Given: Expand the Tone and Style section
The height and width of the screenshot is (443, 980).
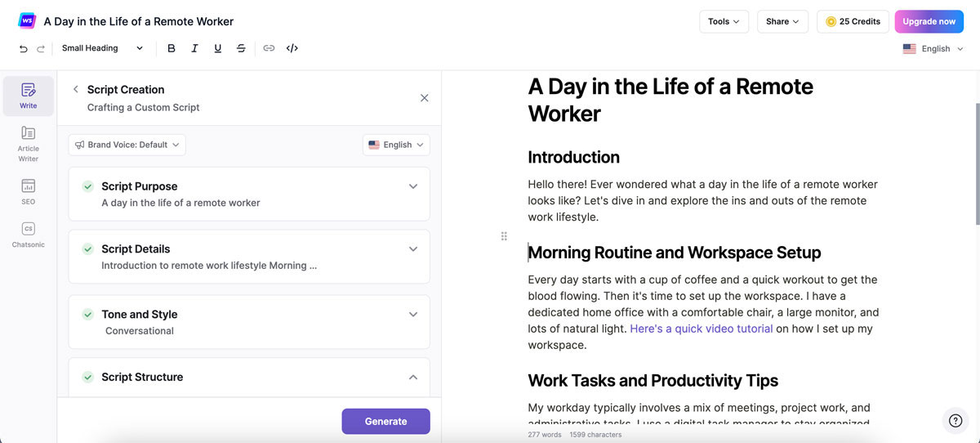Looking at the screenshot, I should tap(413, 314).
